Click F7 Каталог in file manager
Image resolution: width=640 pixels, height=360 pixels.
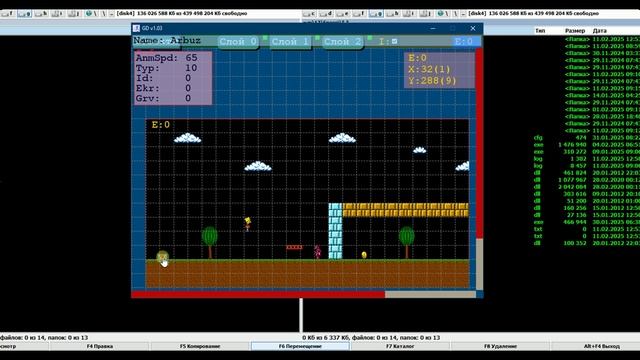[x=400, y=346]
